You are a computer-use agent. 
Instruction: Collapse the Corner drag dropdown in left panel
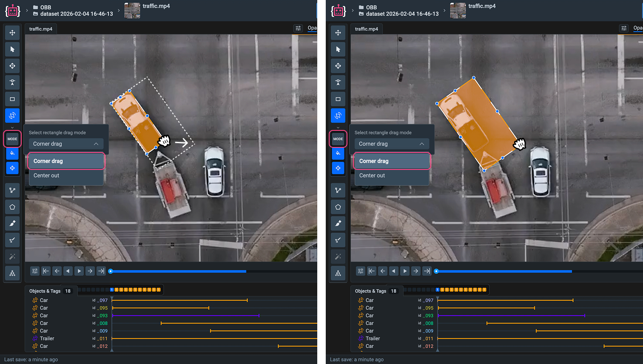click(x=66, y=144)
